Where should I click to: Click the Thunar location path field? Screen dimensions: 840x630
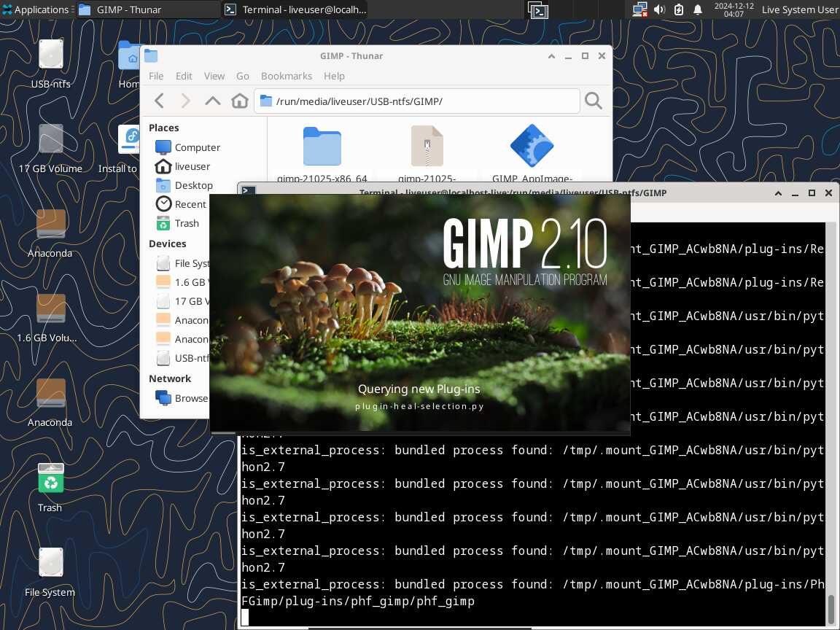(417, 101)
